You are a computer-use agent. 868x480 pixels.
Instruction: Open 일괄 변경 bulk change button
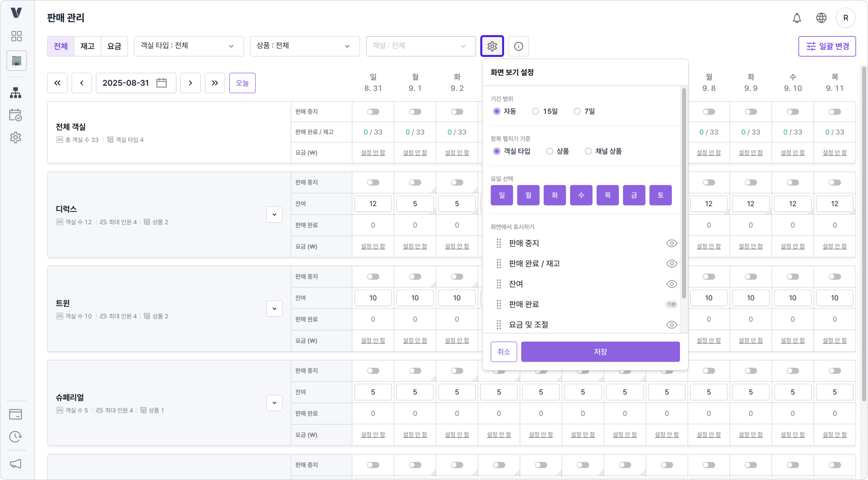tap(827, 46)
